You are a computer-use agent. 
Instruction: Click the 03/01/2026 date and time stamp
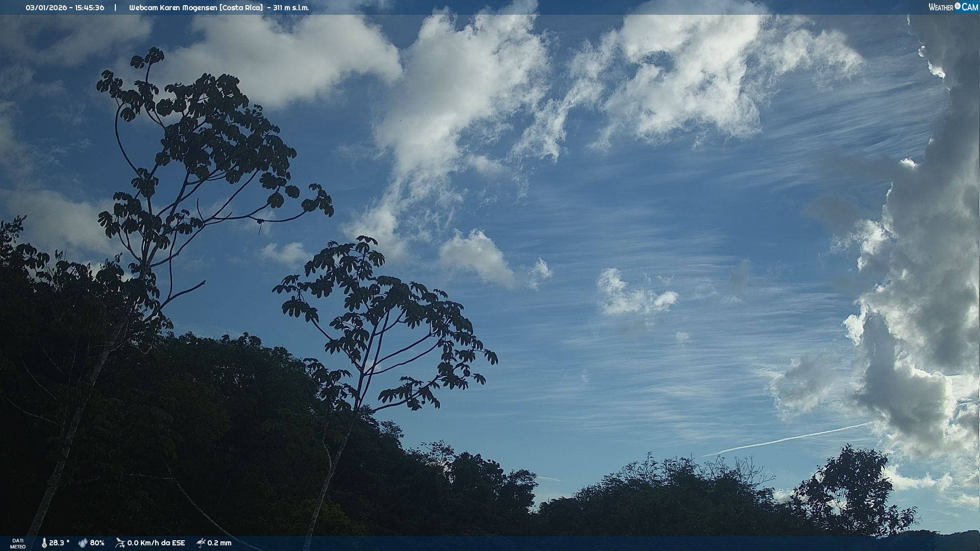tap(65, 8)
